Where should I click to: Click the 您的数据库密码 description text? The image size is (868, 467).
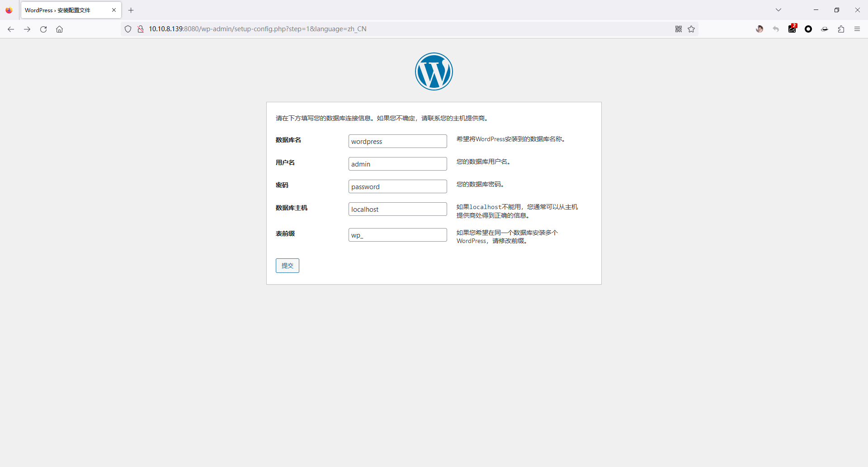(x=480, y=184)
